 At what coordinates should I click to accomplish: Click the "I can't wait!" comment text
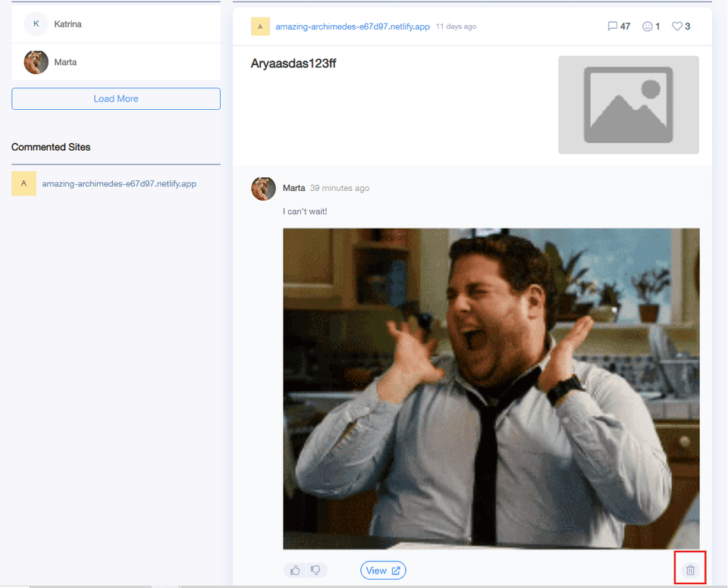tap(305, 211)
